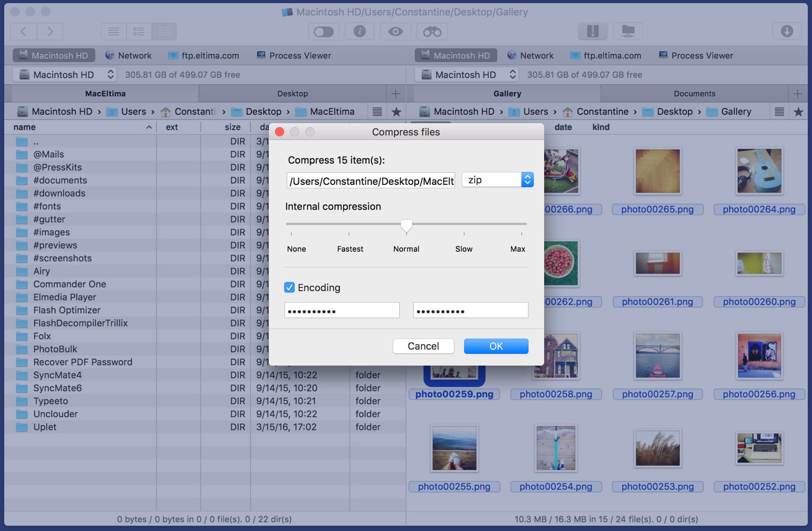Switch to the Documents tab in right panel

694,94
